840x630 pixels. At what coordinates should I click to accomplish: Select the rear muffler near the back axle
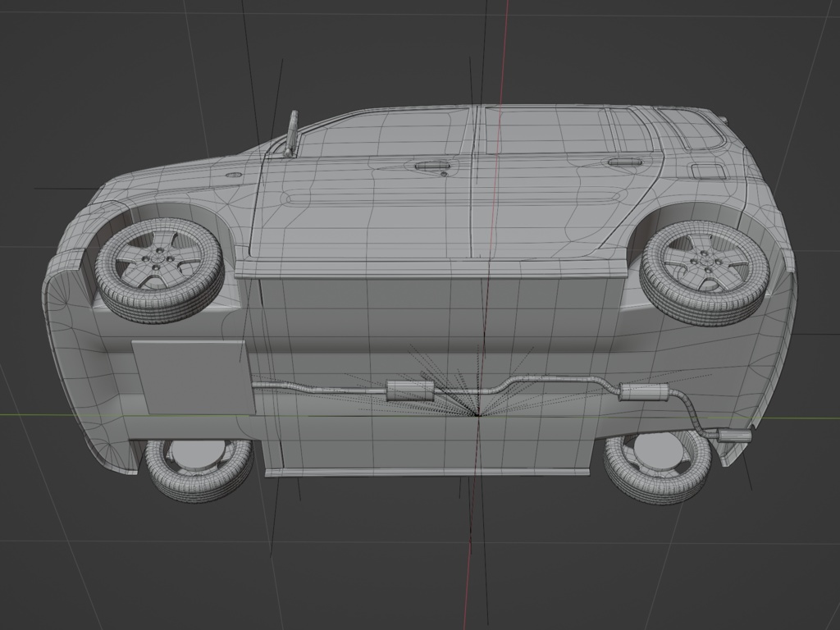tap(645, 392)
